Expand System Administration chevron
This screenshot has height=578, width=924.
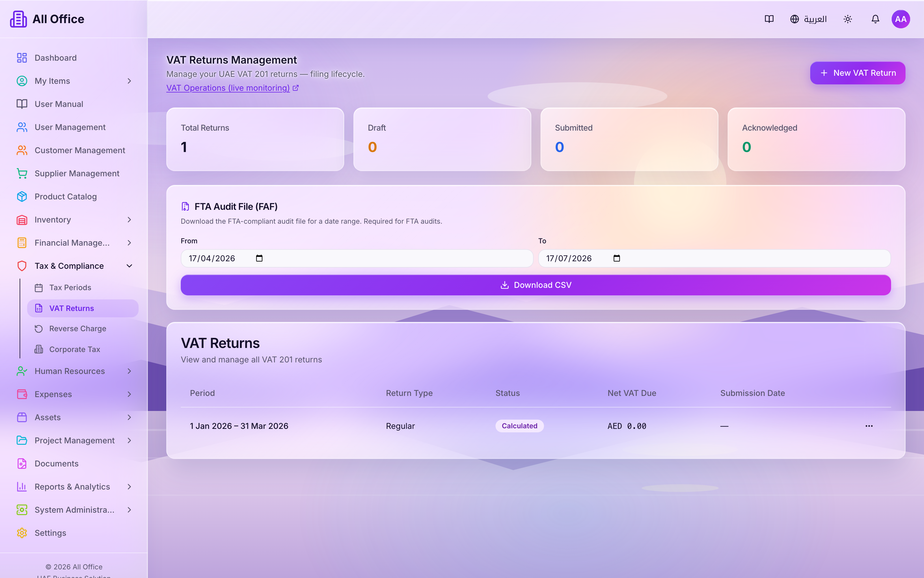coord(129,510)
